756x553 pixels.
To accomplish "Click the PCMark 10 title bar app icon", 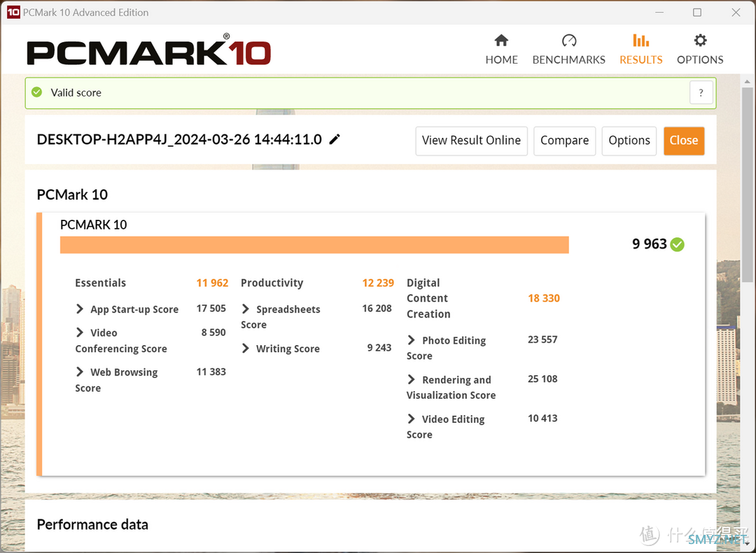I will [13, 13].
